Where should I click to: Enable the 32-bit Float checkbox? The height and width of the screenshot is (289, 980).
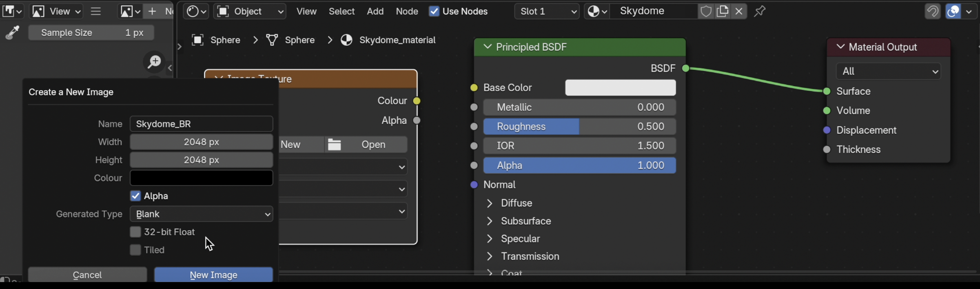135,232
